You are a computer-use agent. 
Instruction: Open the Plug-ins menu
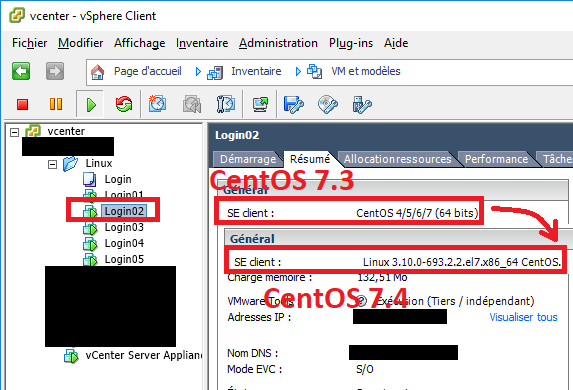(x=351, y=43)
